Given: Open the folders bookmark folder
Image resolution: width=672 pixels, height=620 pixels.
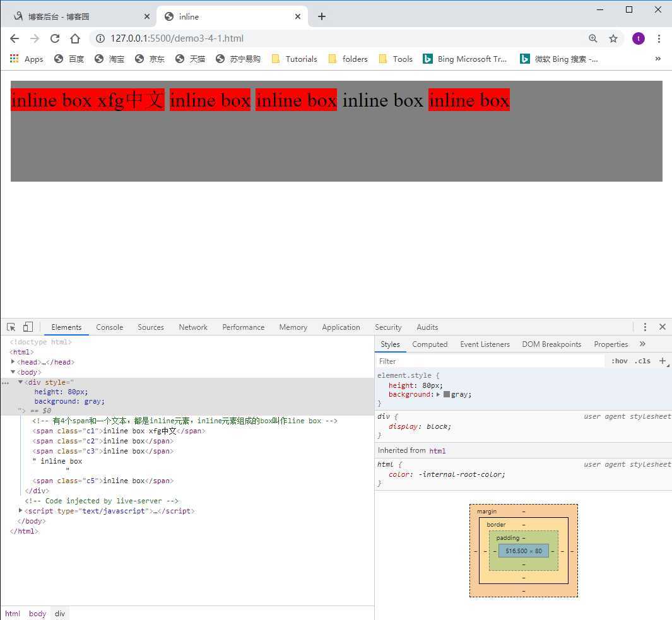Looking at the screenshot, I should pyautogui.click(x=348, y=59).
